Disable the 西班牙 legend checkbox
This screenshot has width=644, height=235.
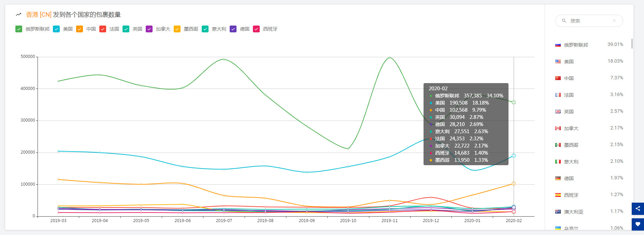(x=256, y=29)
